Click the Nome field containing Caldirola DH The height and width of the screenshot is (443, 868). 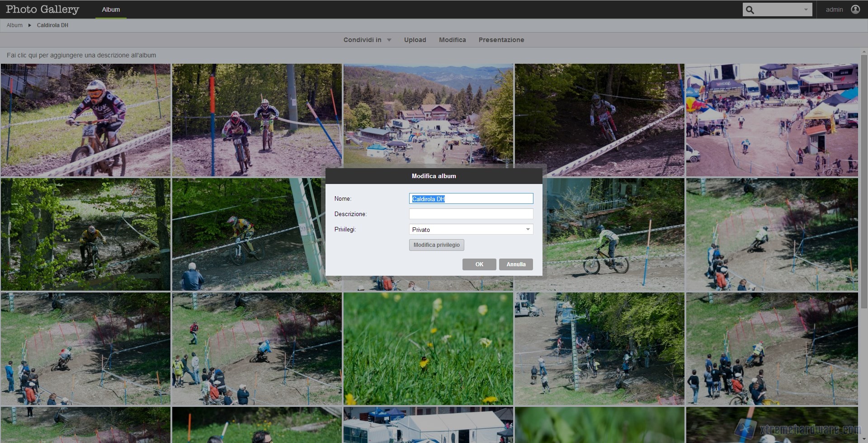(471, 199)
